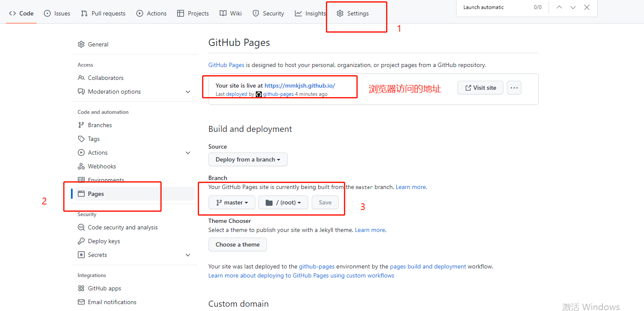Image resolution: width=644 pixels, height=311 pixels.
Task: Open the master branch dropdown
Action: [x=232, y=202]
